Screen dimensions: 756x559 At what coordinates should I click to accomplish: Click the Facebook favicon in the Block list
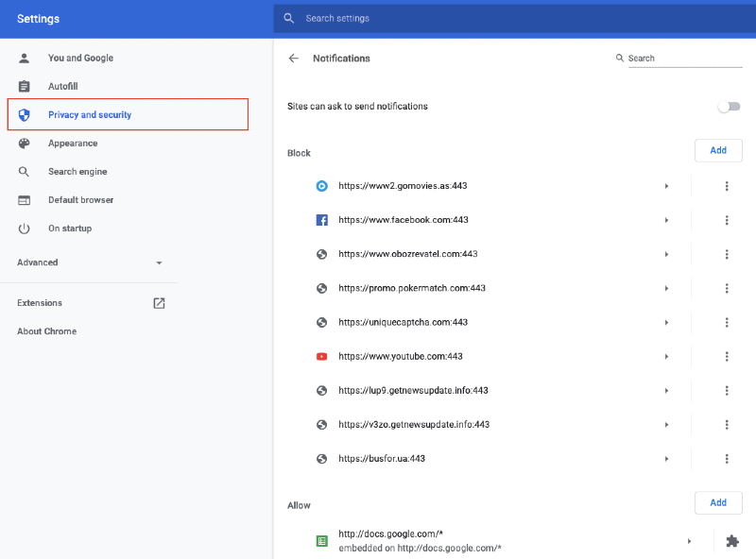click(x=321, y=220)
